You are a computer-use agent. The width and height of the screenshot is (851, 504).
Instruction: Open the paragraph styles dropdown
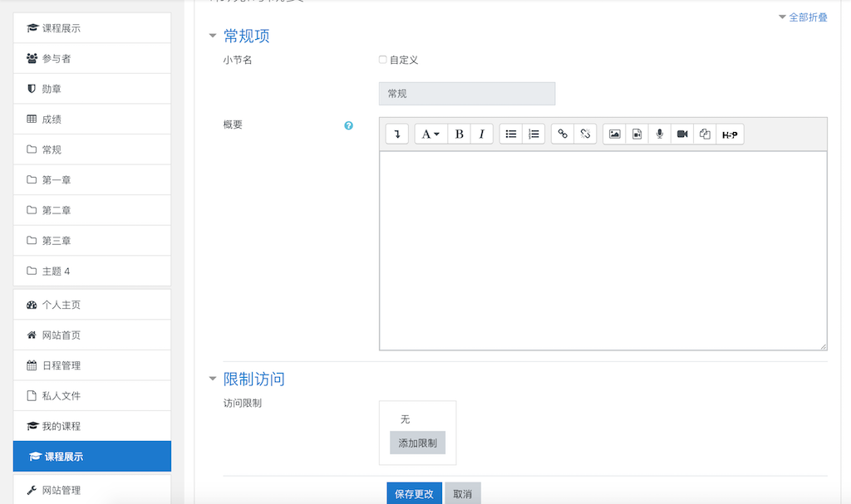431,134
